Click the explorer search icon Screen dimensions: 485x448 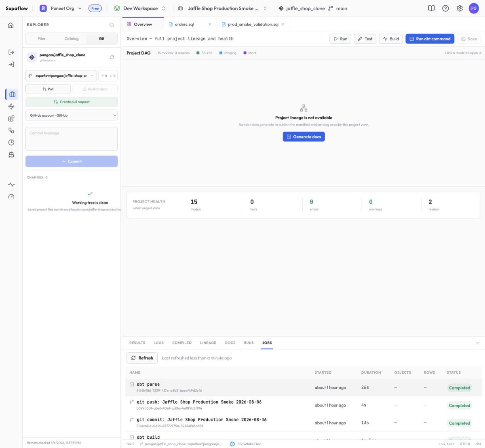pos(112,25)
